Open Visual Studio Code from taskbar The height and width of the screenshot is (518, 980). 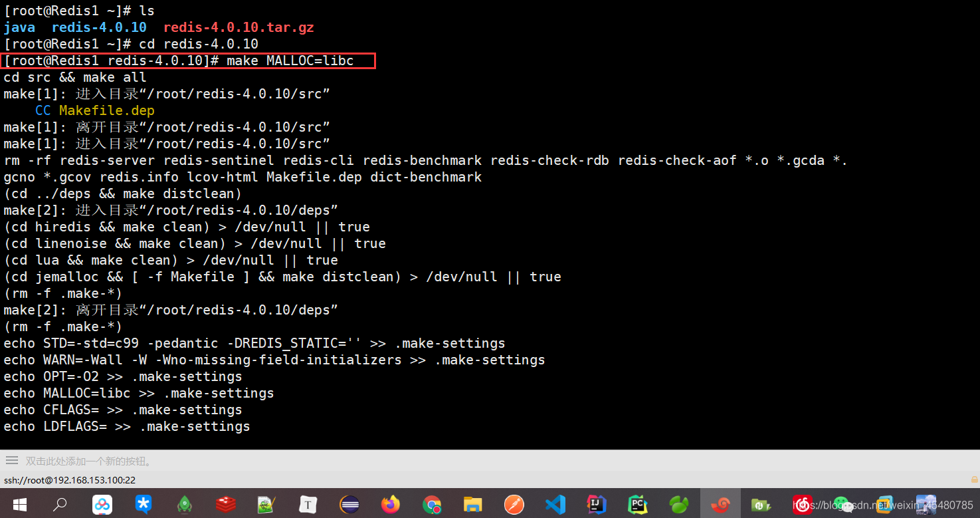[x=555, y=505]
